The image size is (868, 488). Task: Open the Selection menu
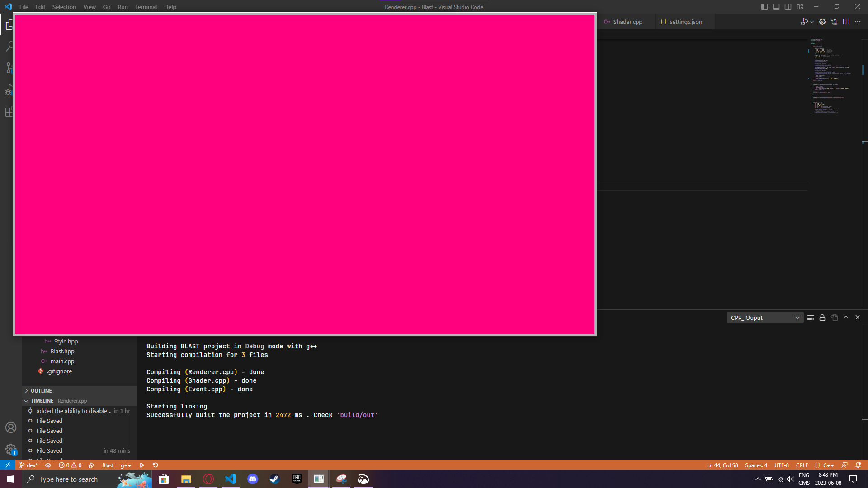click(x=64, y=7)
